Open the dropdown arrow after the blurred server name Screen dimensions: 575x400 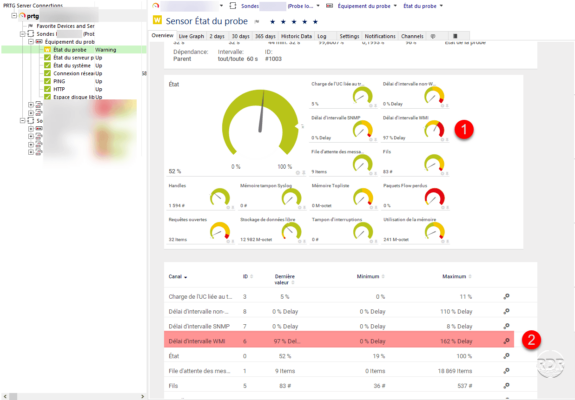(221, 5)
